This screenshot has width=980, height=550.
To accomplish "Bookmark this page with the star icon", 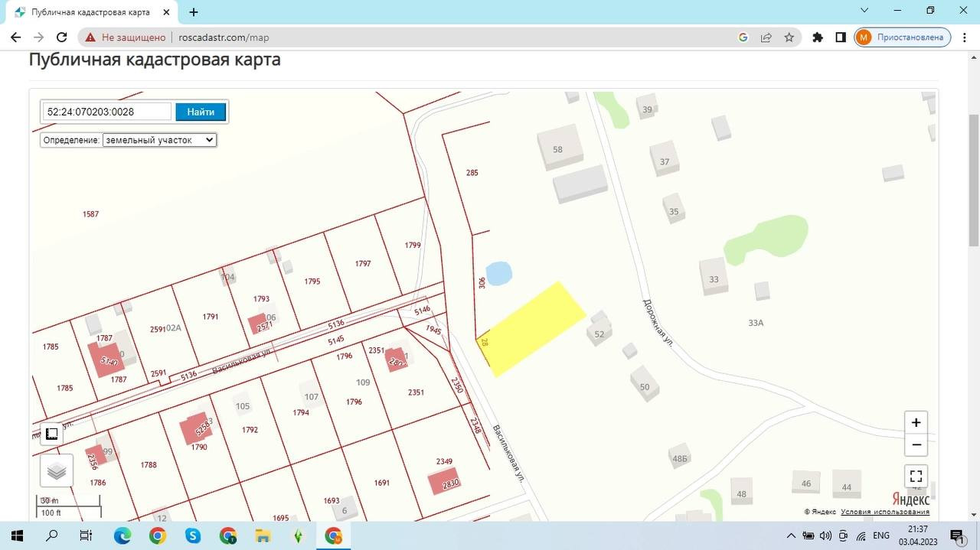I will (789, 37).
